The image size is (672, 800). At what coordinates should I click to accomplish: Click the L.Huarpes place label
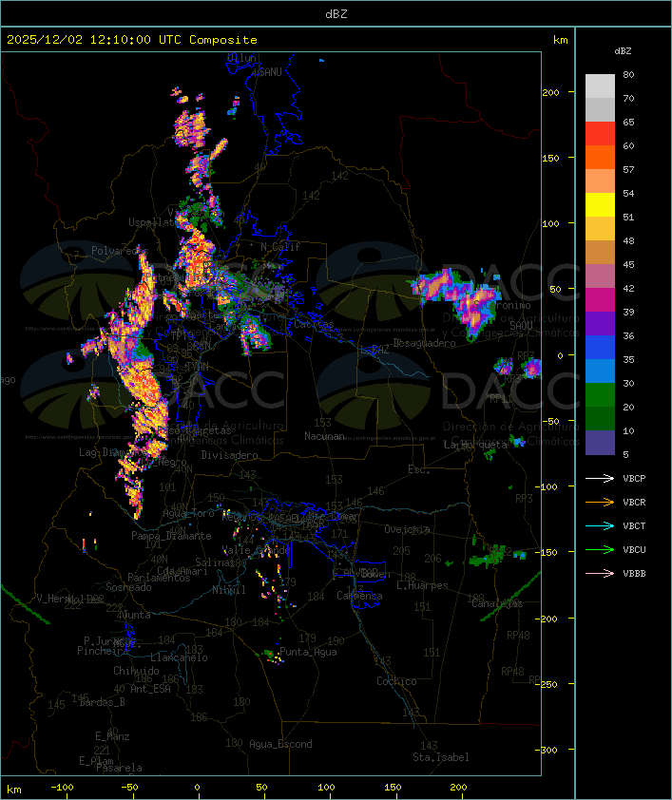pyautogui.click(x=422, y=585)
